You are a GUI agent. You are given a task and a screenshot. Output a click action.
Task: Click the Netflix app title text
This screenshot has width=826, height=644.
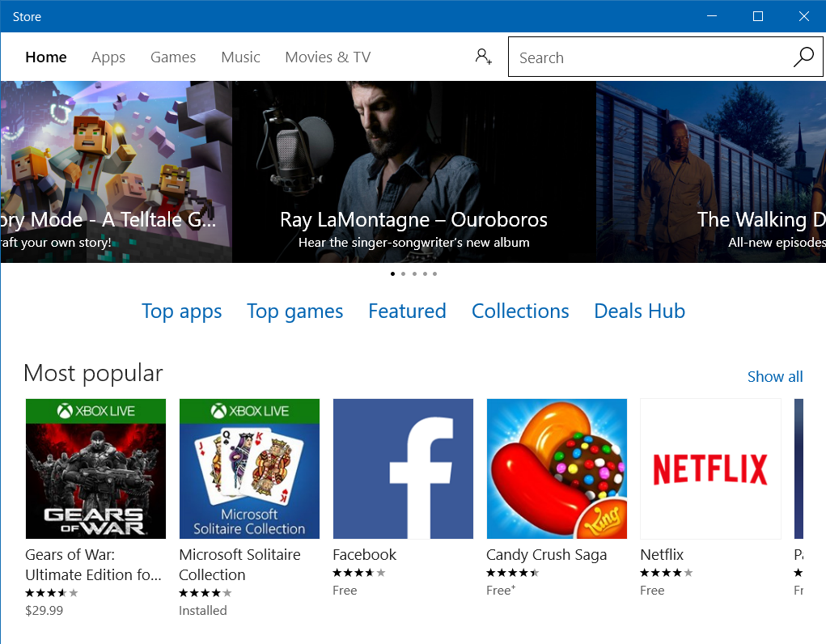point(662,554)
